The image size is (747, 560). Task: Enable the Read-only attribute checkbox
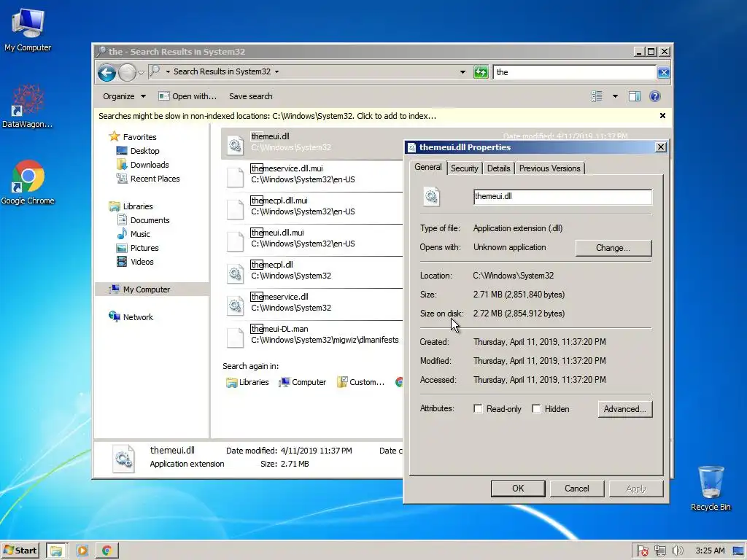[x=478, y=408]
